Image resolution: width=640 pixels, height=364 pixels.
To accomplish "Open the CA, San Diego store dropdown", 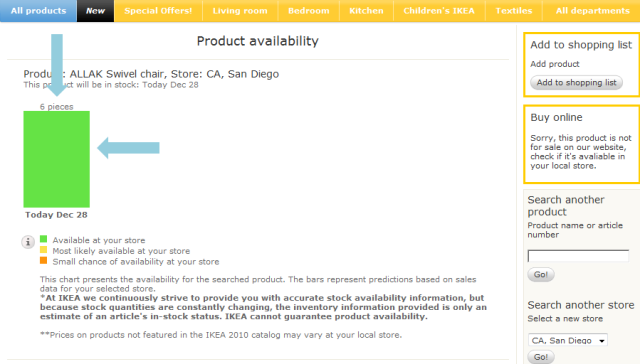I will click(x=567, y=340).
